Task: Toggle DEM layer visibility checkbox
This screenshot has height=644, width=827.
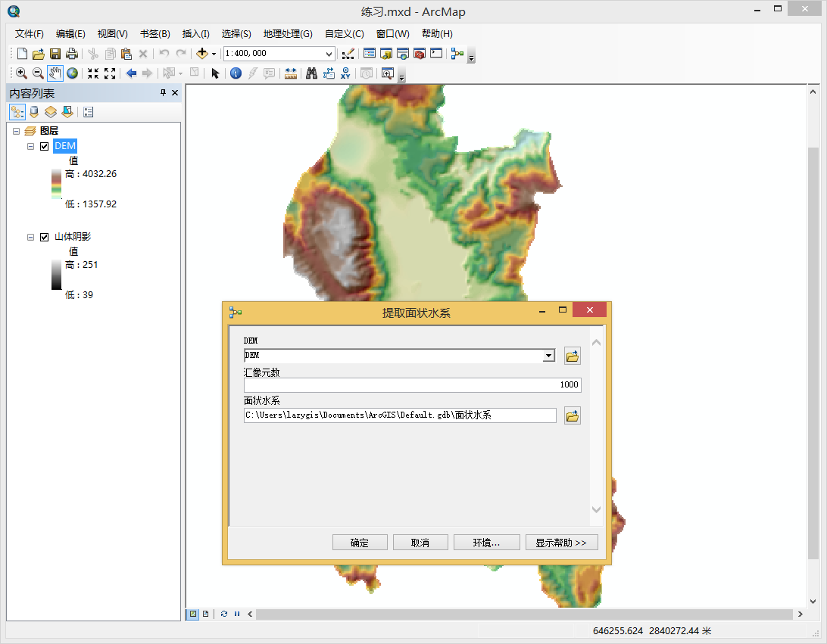Action: [x=44, y=147]
